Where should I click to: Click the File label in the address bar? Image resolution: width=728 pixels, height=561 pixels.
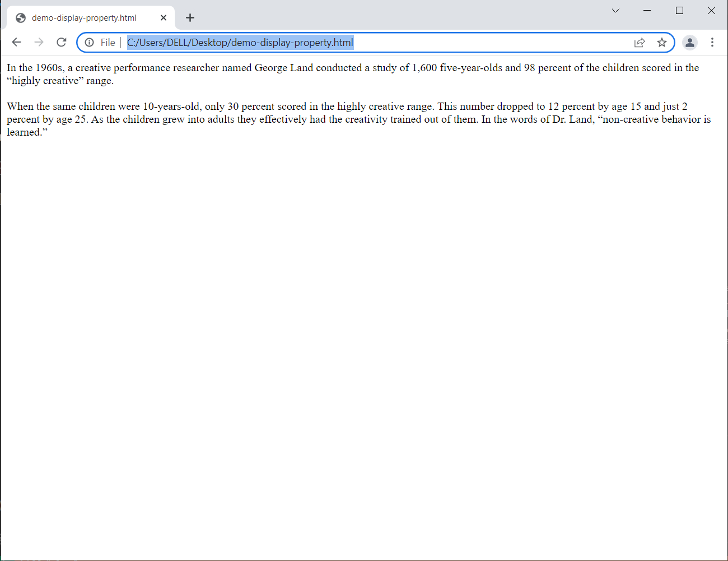tap(108, 43)
